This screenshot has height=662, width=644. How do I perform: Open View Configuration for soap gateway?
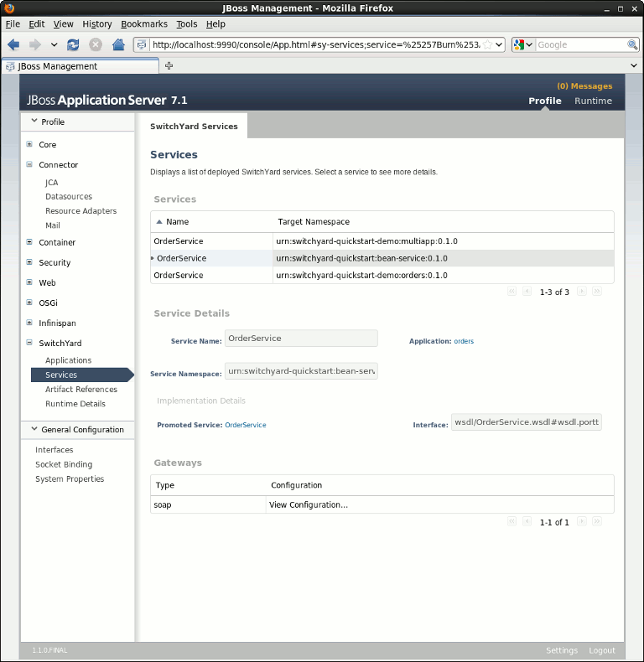(x=309, y=505)
